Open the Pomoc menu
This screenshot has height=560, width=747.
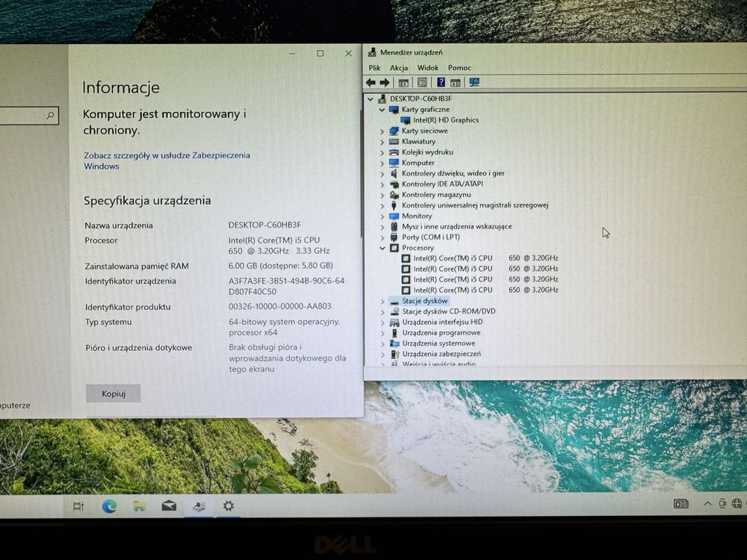coord(459,68)
